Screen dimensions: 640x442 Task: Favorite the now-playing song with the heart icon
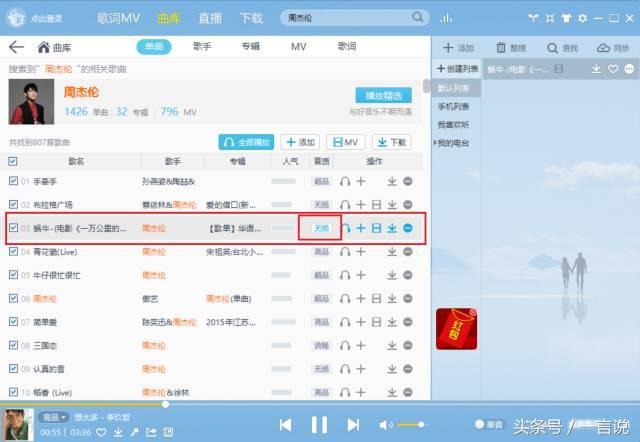(101, 432)
